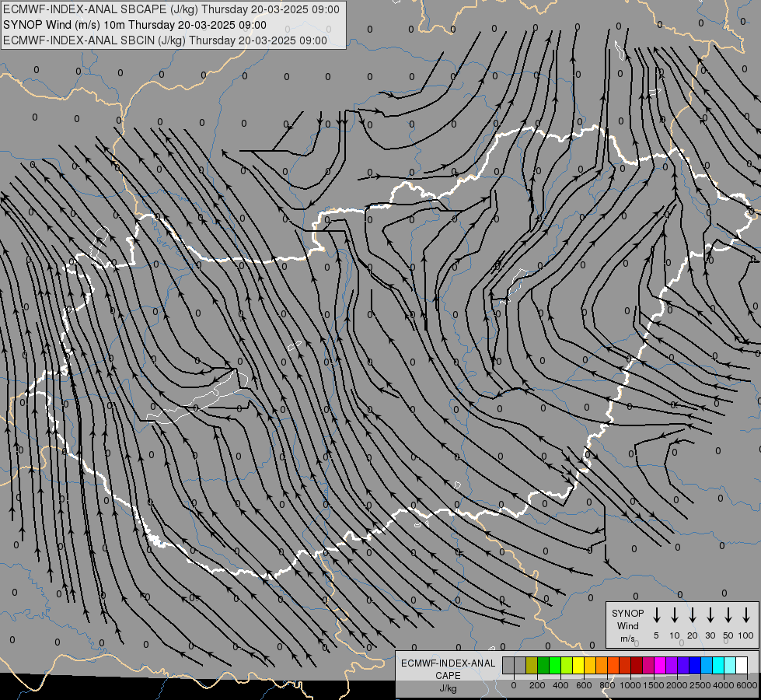Click the '400' CAPE scale value
761x700 pixels.
coord(560,685)
